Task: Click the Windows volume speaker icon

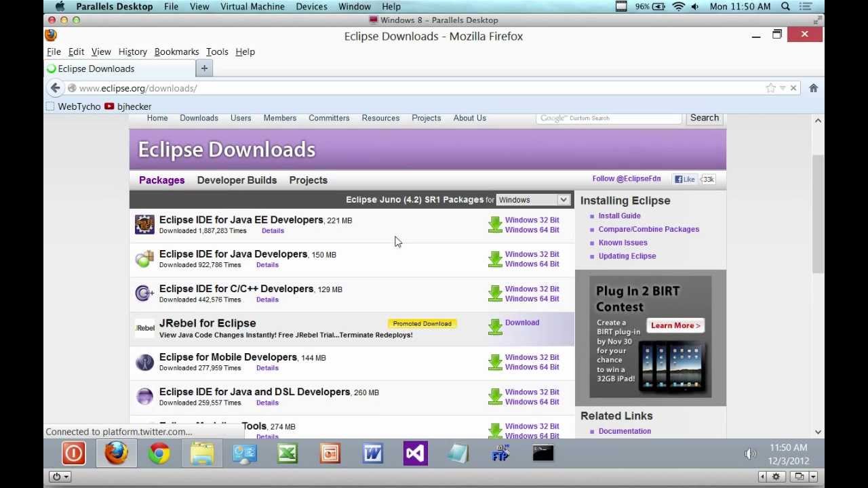Action: click(x=749, y=453)
